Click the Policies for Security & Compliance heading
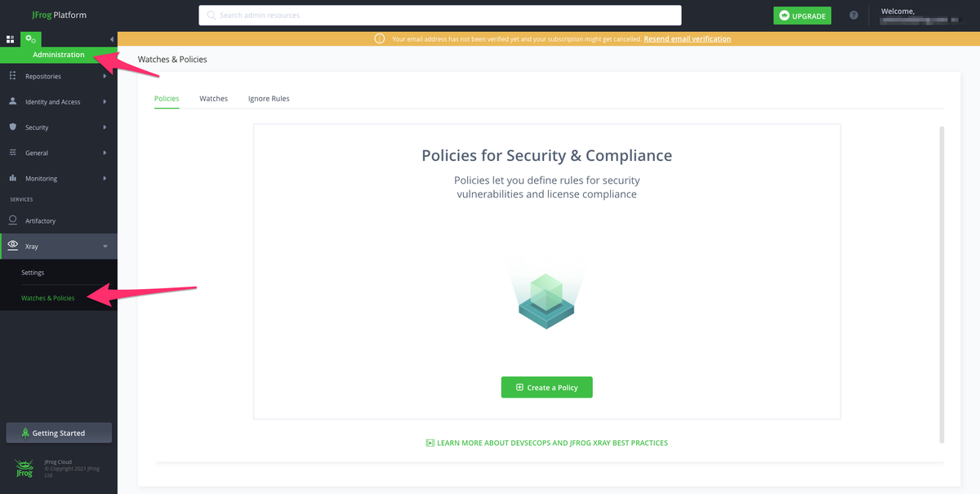 point(547,155)
